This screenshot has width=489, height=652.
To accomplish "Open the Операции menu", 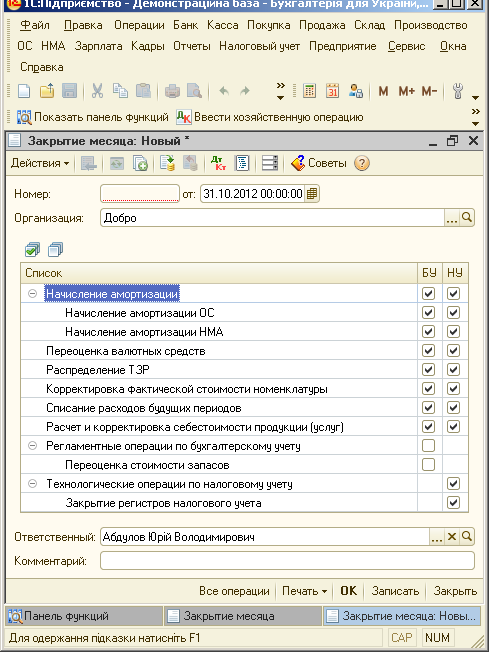I will point(139,25).
